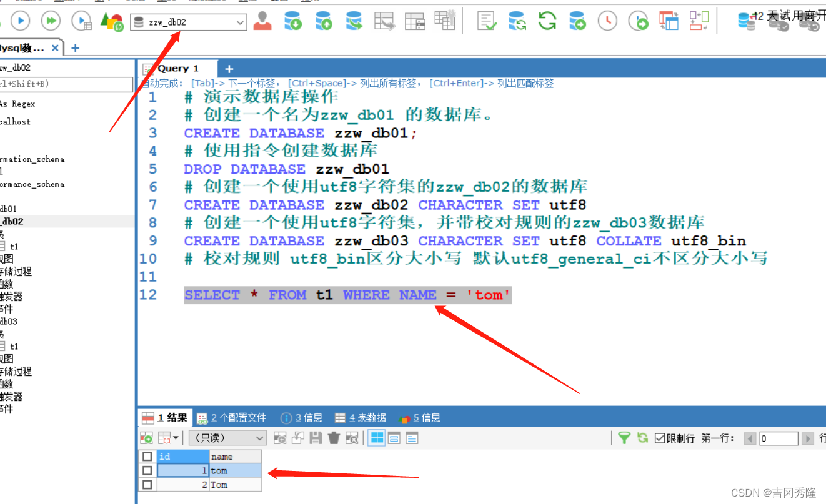Switch results to grid view
The height and width of the screenshot is (504, 826).
(377, 438)
